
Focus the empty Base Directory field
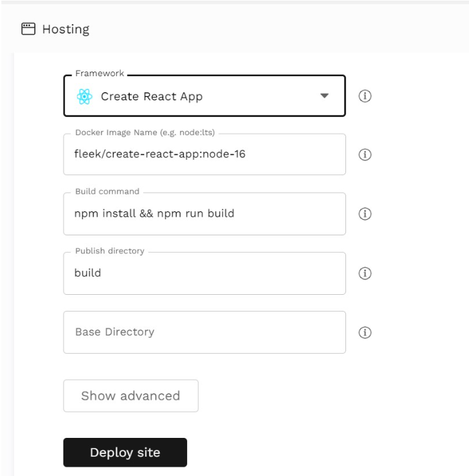coord(204,332)
